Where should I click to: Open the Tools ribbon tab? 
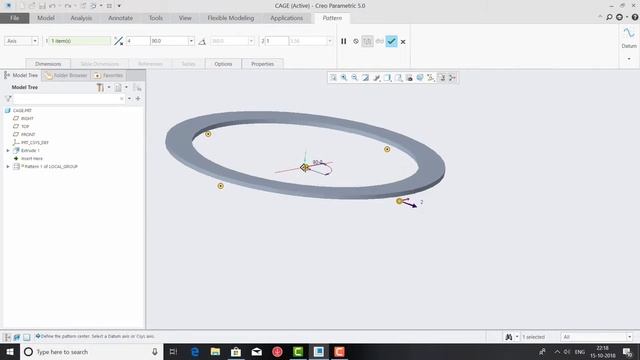(156, 18)
